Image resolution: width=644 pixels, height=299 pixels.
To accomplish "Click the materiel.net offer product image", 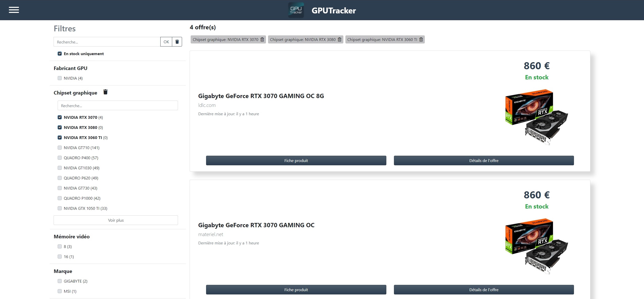I will click(x=537, y=246).
